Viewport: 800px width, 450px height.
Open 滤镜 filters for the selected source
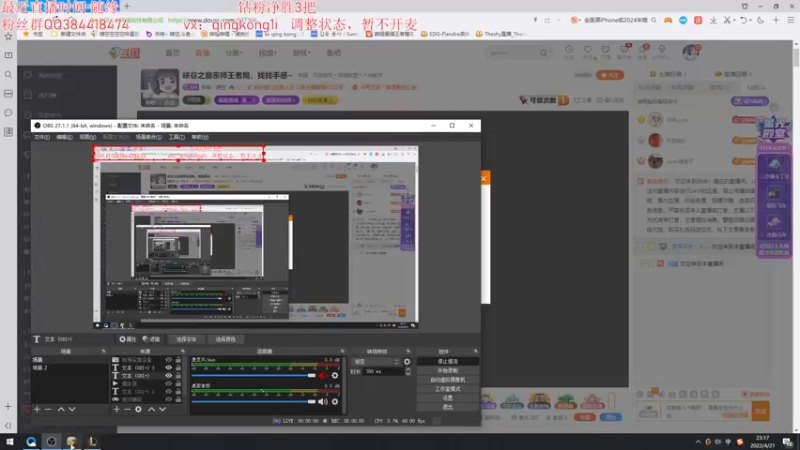(x=151, y=339)
